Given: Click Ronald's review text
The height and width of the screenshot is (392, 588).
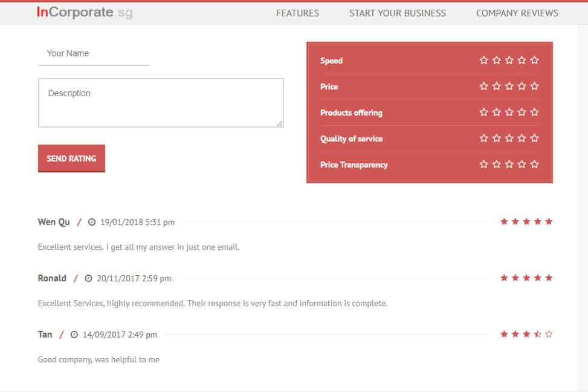Looking at the screenshot, I should coord(213,304).
